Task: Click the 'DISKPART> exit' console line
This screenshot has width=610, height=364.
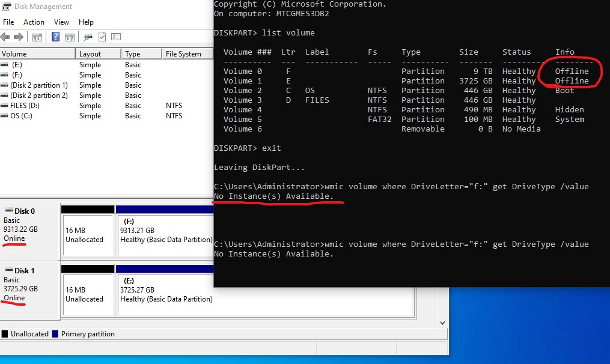Action: [248, 148]
